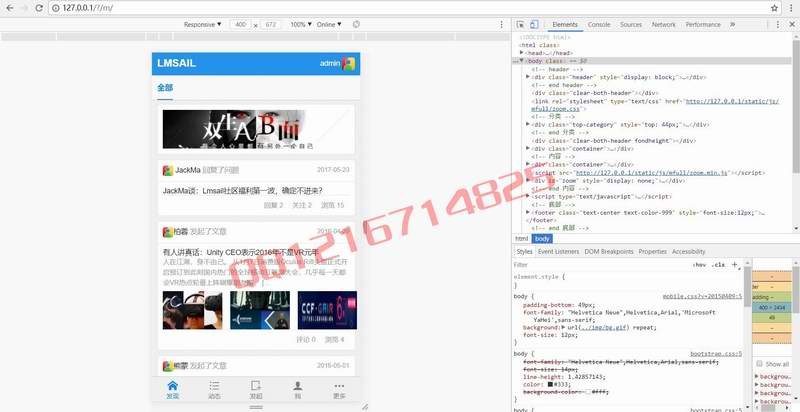Click the #333 color swatch
800x412 pixels.
point(551,384)
